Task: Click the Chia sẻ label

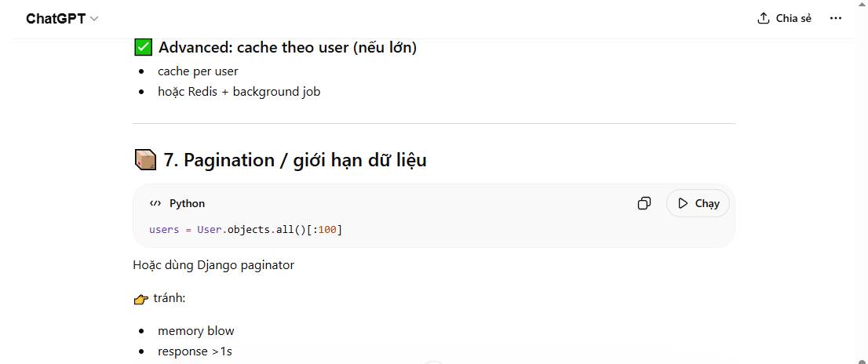Action: (x=793, y=18)
